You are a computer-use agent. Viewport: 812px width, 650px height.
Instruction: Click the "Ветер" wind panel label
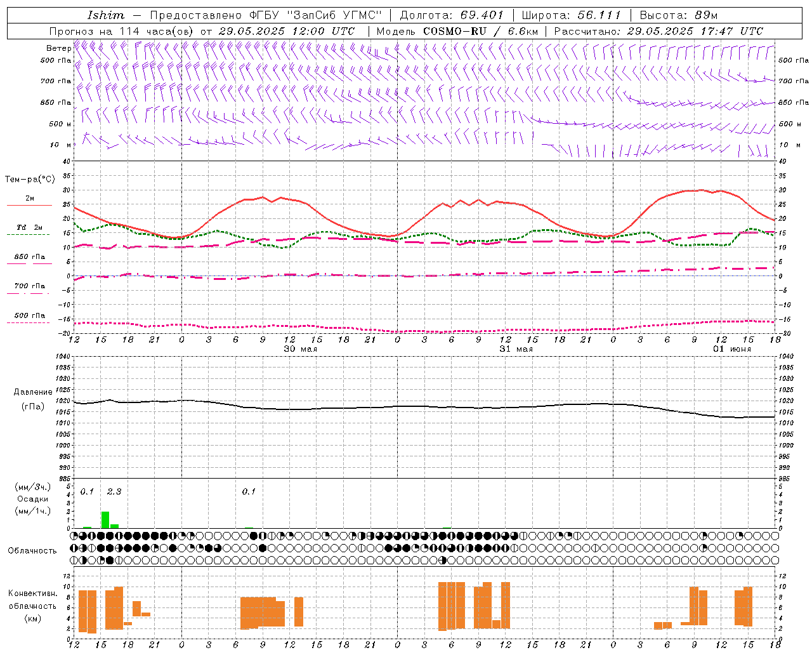click(59, 48)
